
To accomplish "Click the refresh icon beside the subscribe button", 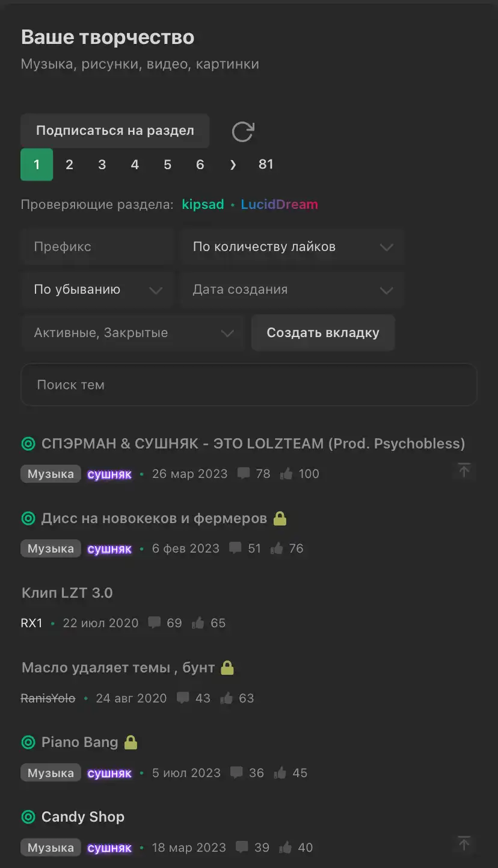I will point(243,131).
